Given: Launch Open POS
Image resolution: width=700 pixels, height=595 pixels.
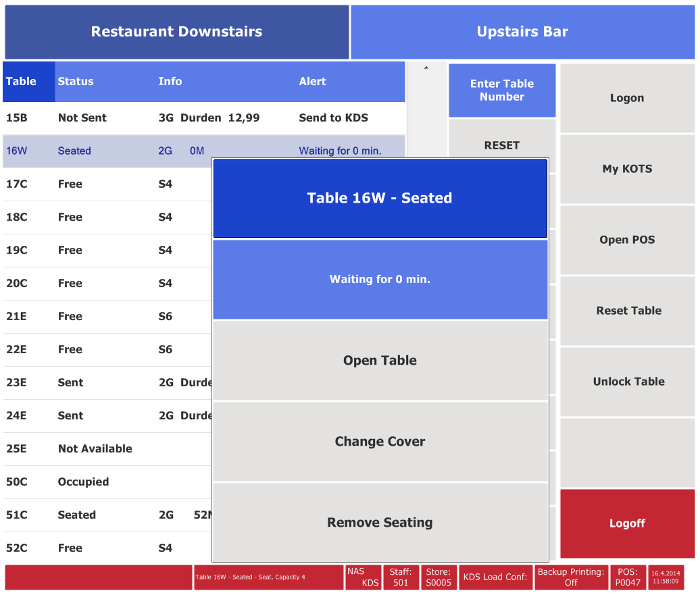Looking at the screenshot, I should point(627,240).
